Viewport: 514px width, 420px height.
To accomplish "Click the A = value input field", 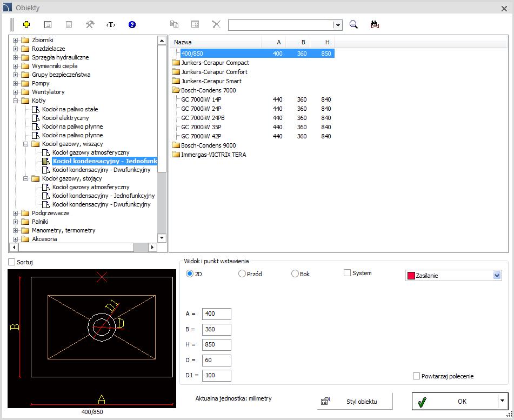I will 217,314.
